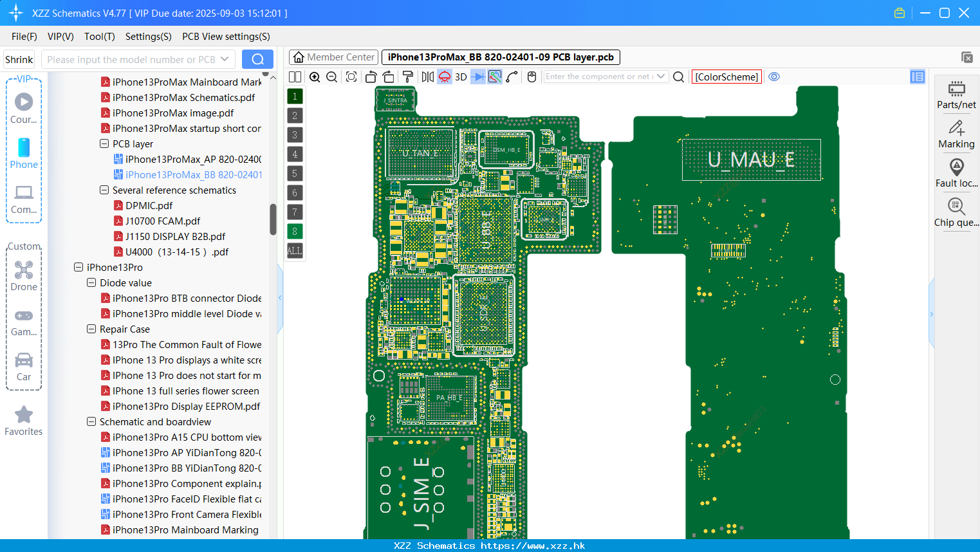Open the Tool(T) menu
980x552 pixels.
pyautogui.click(x=100, y=37)
